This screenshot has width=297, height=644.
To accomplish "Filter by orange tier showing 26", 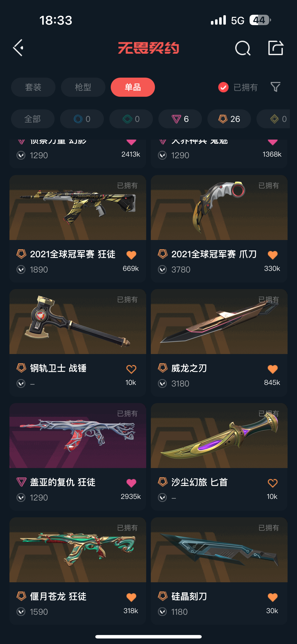I will point(229,119).
